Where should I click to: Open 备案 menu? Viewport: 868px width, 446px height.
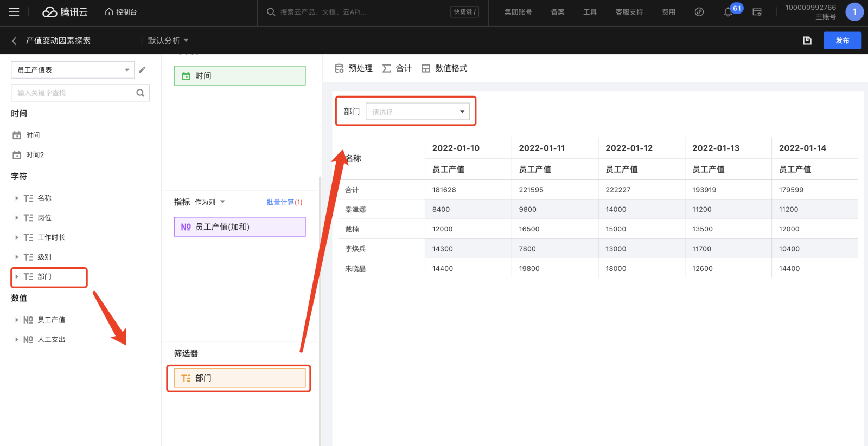point(558,12)
